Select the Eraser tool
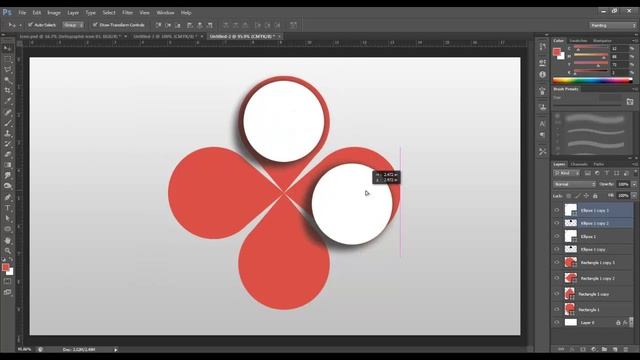This screenshot has width=640, height=360. [7, 155]
